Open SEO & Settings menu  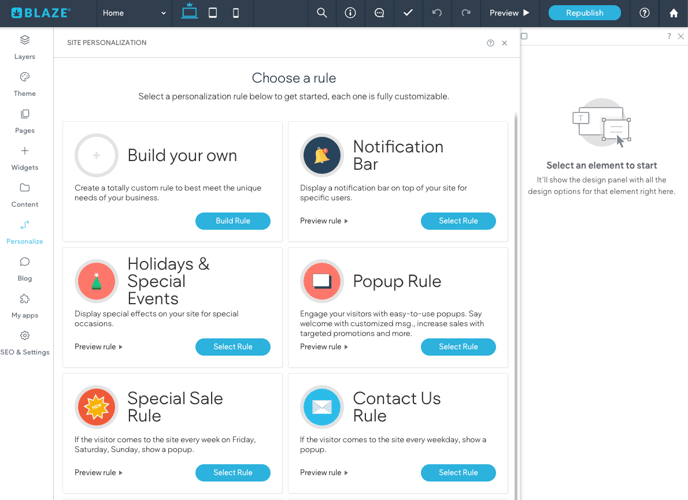coord(24,342)
